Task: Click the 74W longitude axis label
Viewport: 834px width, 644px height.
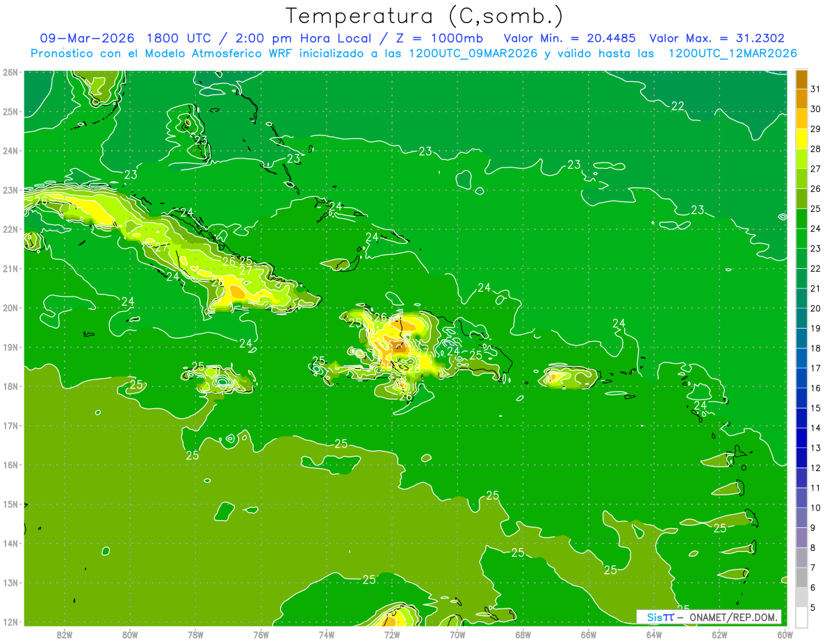Action: pos(327,634)
